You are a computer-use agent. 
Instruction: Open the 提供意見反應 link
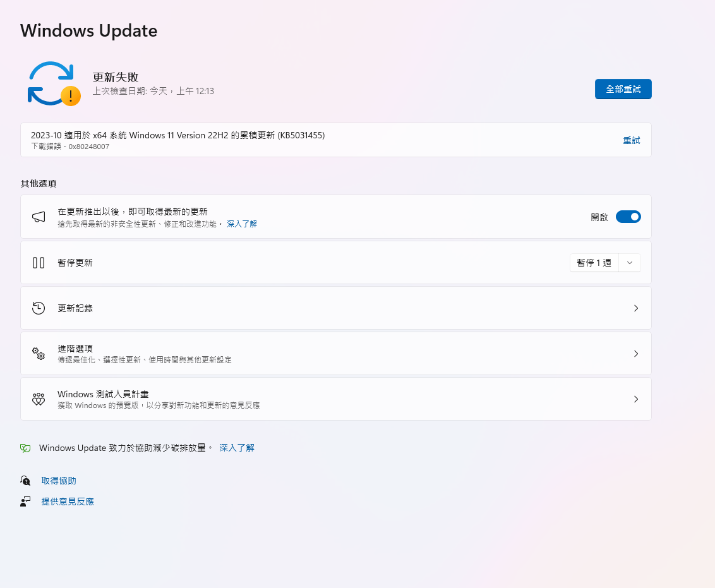68,501
